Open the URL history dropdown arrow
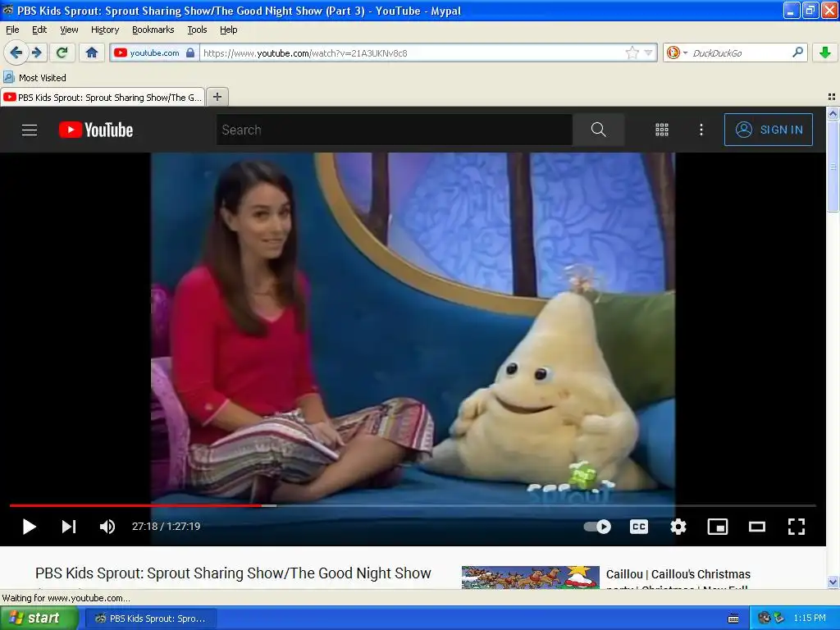Image resolution: width=840 pixels, height=630 pixels. point(648,52)
